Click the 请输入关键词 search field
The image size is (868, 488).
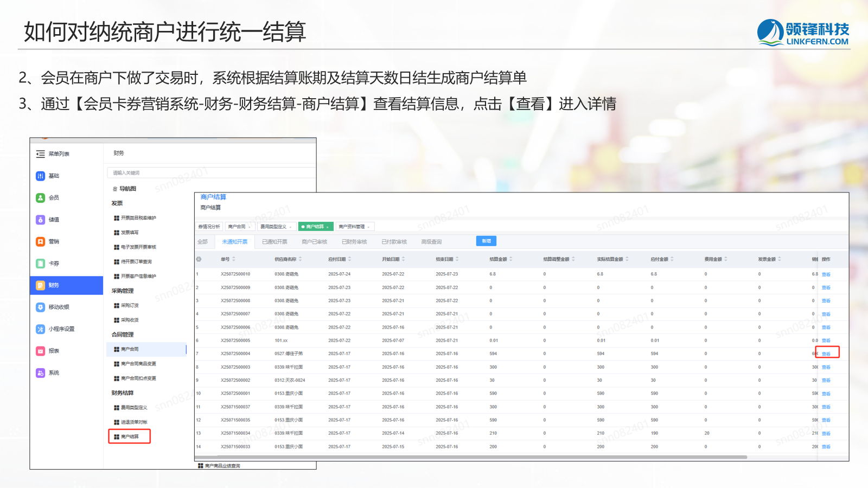click(x=212, y=173)
